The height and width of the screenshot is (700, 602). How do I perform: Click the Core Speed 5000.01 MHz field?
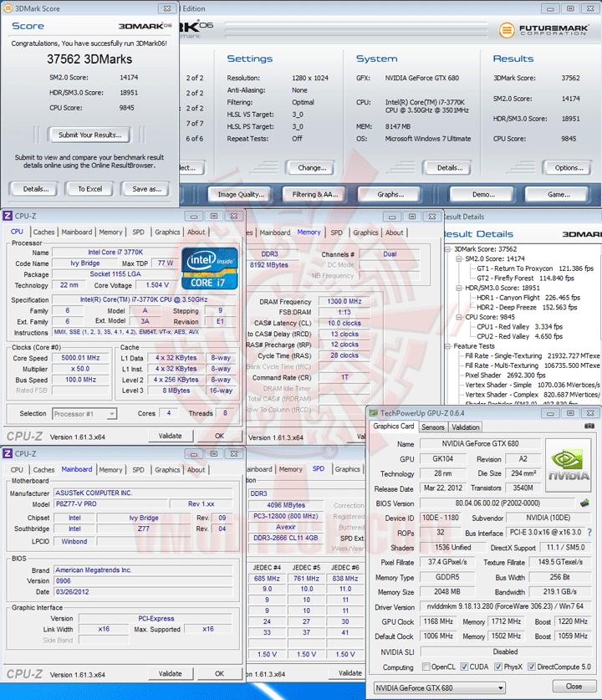(x=81, y=358)
